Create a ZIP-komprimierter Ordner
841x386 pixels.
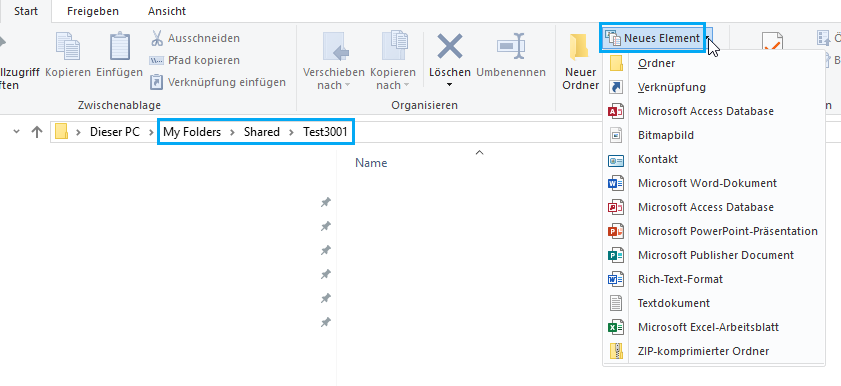pyautogui.click(x=713, y=351)
